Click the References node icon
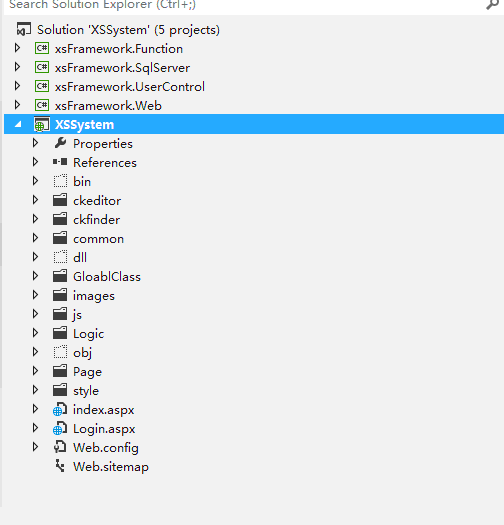This screenshot has height=525, width=504. click(60, 162)
